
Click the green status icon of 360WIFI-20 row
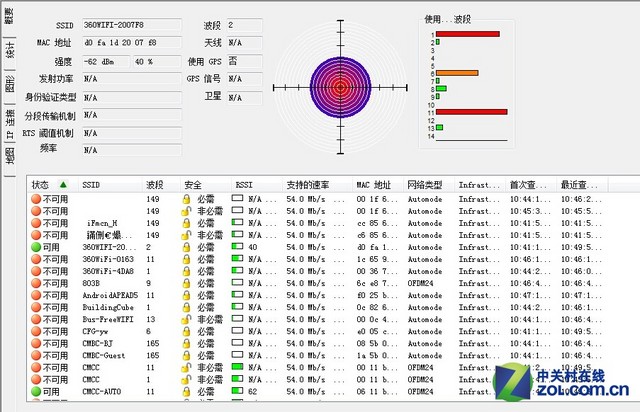point(36,247)
